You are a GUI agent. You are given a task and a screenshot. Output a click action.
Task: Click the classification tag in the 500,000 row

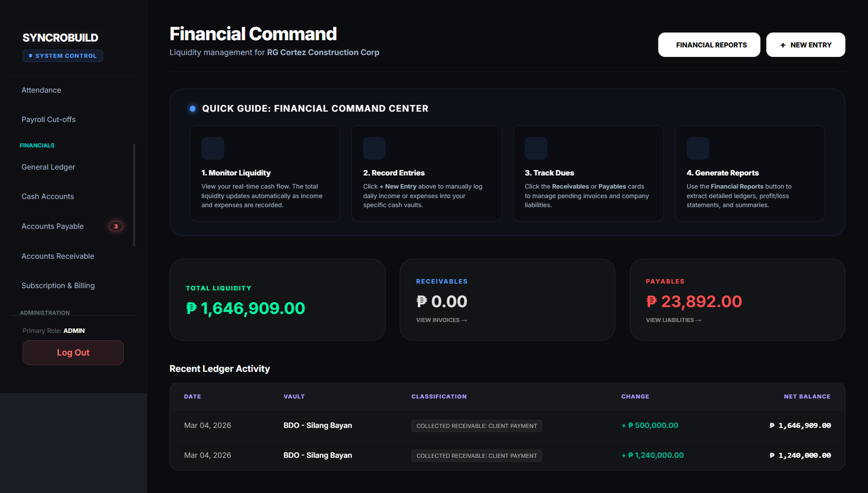pos(476,426)
